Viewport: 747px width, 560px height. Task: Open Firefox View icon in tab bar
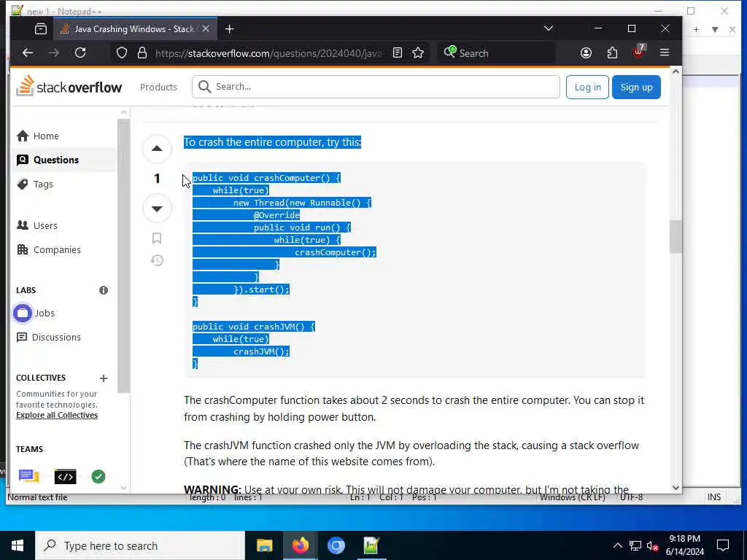point(41,29)
